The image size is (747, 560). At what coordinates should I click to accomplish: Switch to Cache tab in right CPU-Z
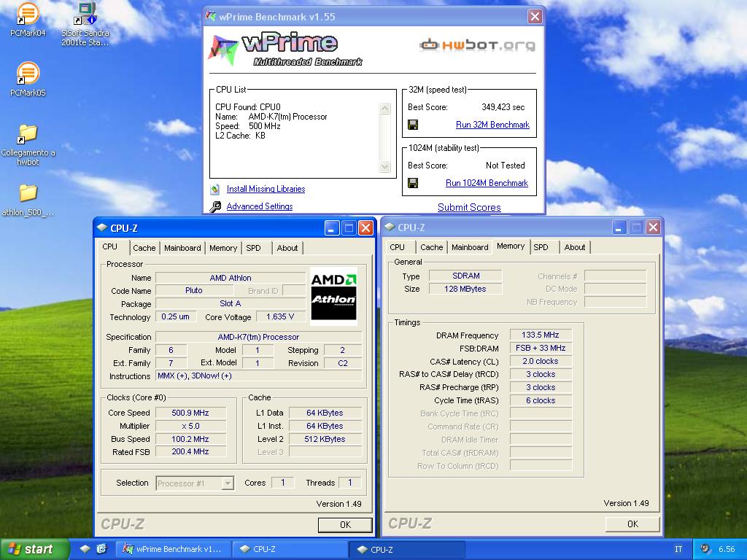coord(432,248)
